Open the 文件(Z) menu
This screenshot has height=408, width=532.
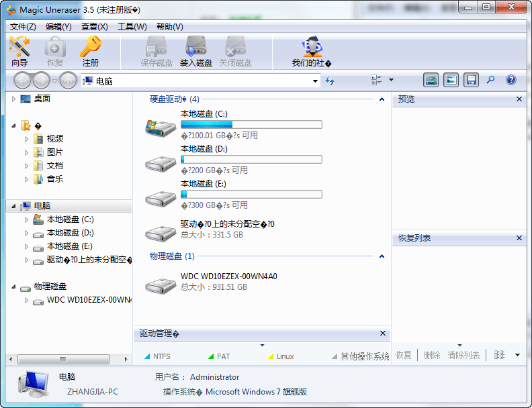(23, 27)
